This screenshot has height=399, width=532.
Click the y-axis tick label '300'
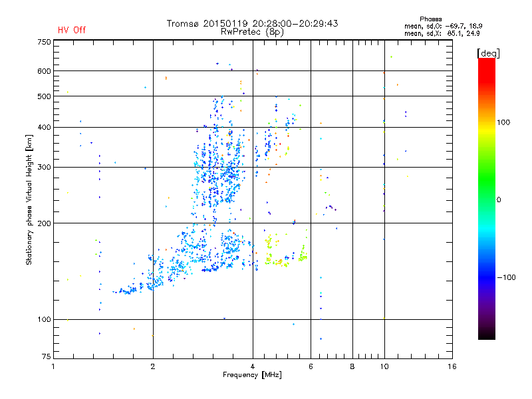click(44, 168)
